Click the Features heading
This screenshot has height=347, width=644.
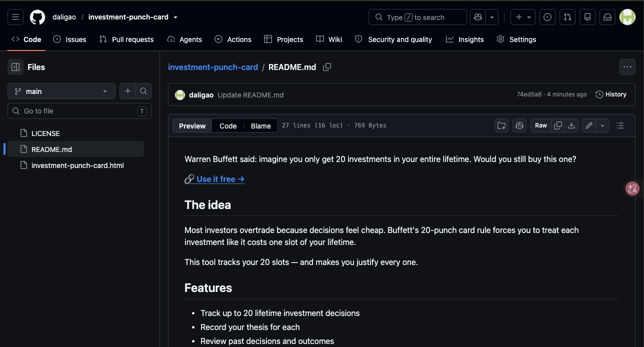[x=208, y=288]
